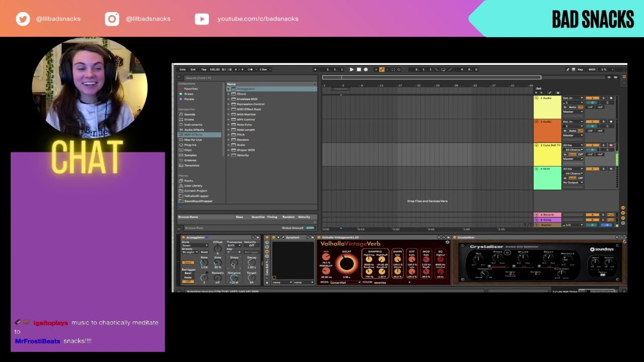Click the Arpeggiator Sync button
This screenshot has width=644, height=362.
click(x=188, y=262)
